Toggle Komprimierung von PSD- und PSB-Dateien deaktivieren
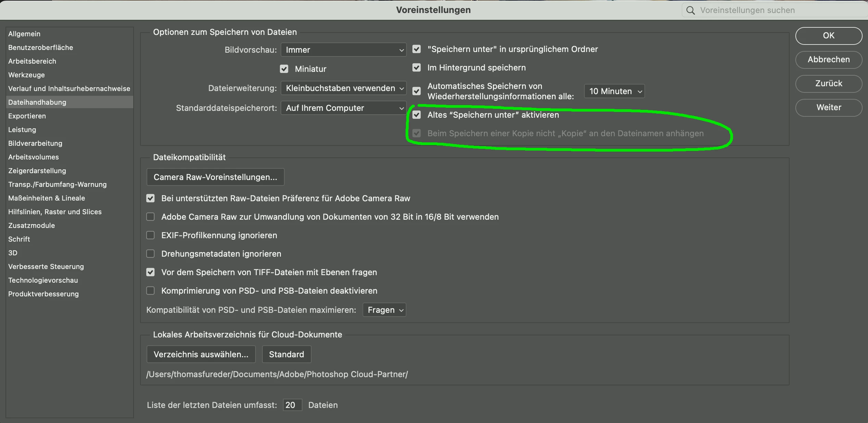 click(150, 291)
